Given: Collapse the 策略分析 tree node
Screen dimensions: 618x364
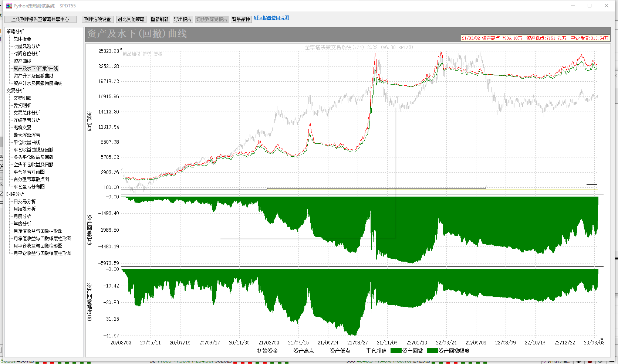Looking at the screenshot, I should (15, 31).
